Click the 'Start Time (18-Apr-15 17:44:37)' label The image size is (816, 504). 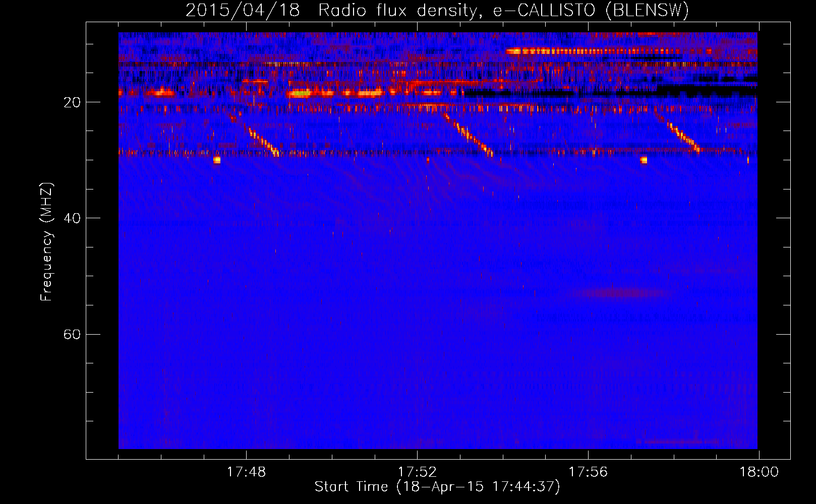coord(437,487)
